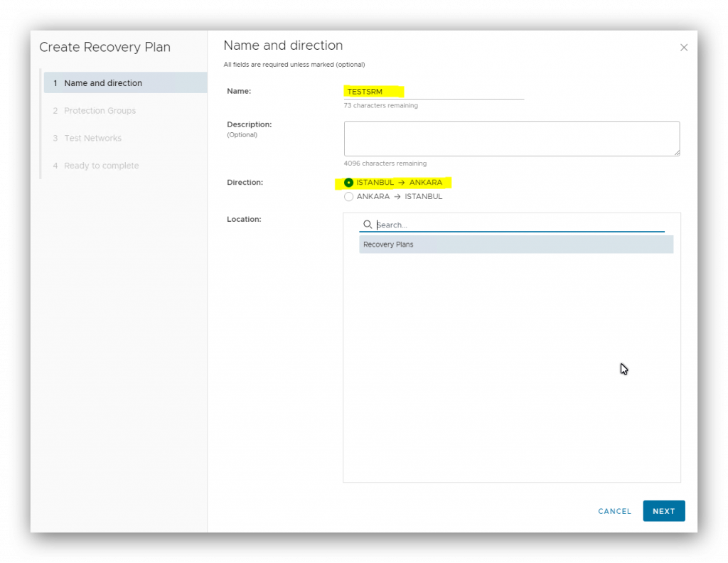Click the highlighted TESTSRM name text

pos(363,91)
